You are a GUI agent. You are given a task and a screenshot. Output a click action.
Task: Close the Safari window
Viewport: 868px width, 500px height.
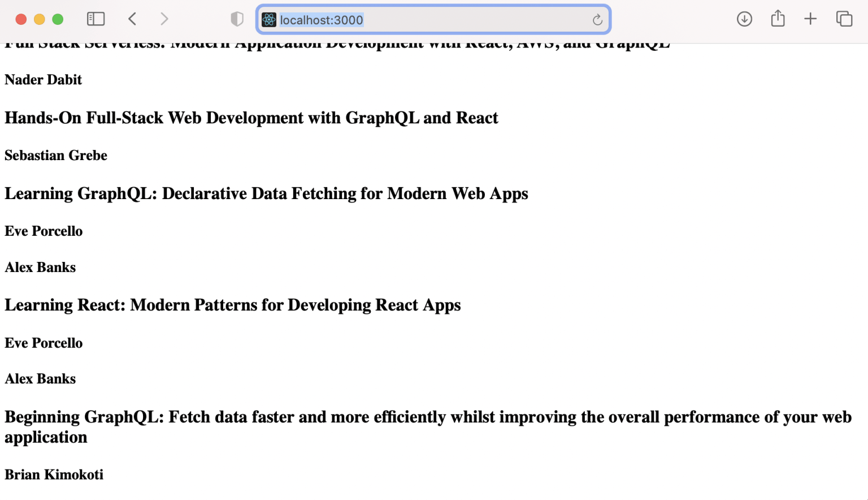[21, 19]
